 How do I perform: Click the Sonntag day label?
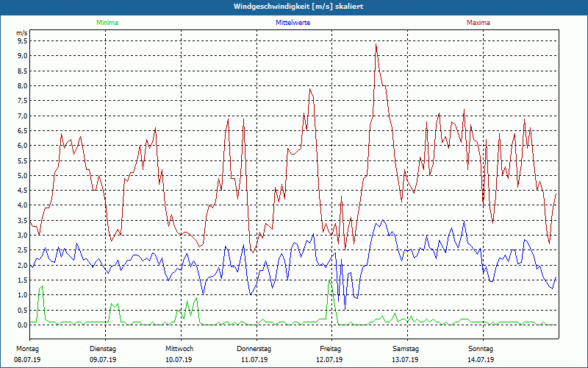pyautogui.click(x=481, y=349)
